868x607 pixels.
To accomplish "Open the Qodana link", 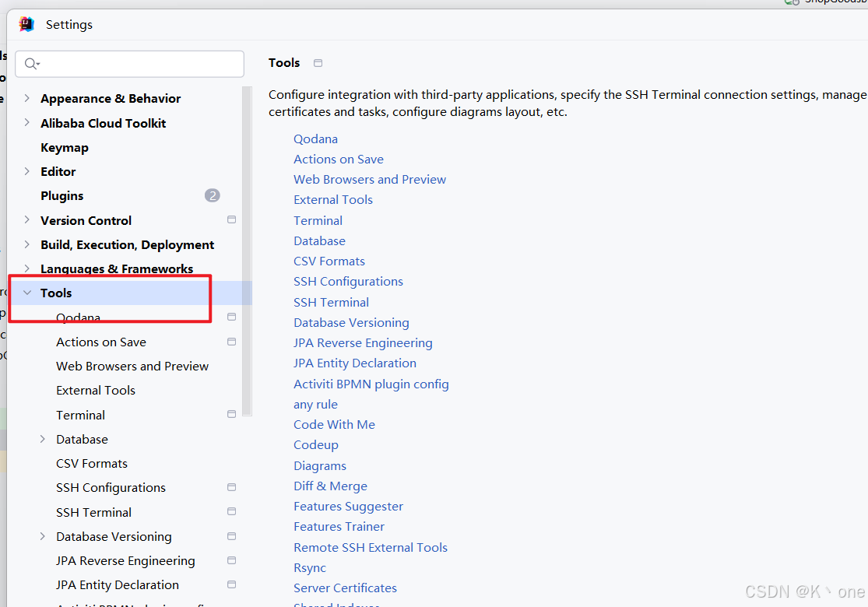I will click(x=315, y=139).
